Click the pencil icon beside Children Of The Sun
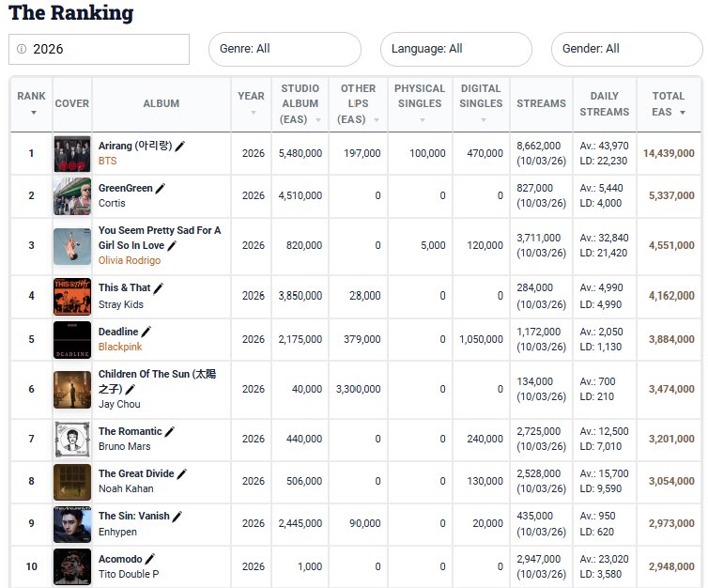Screen dimensions: 708x588 130,389
